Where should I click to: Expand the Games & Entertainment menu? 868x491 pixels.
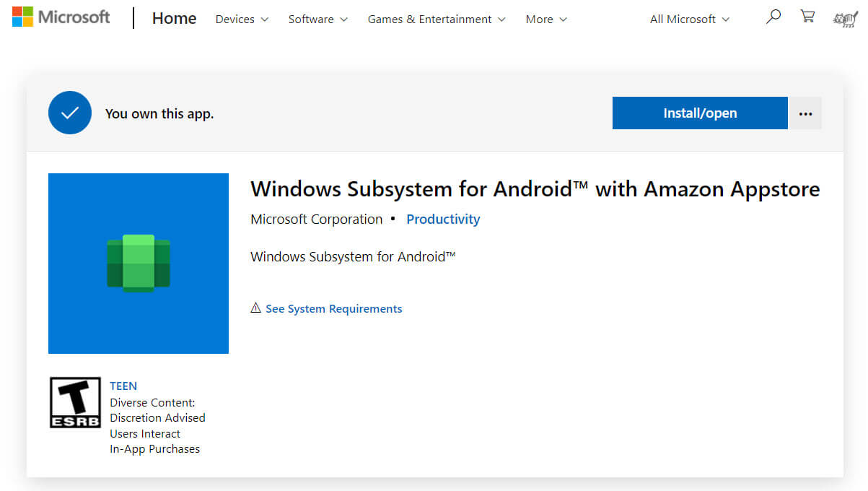point(437,19)
